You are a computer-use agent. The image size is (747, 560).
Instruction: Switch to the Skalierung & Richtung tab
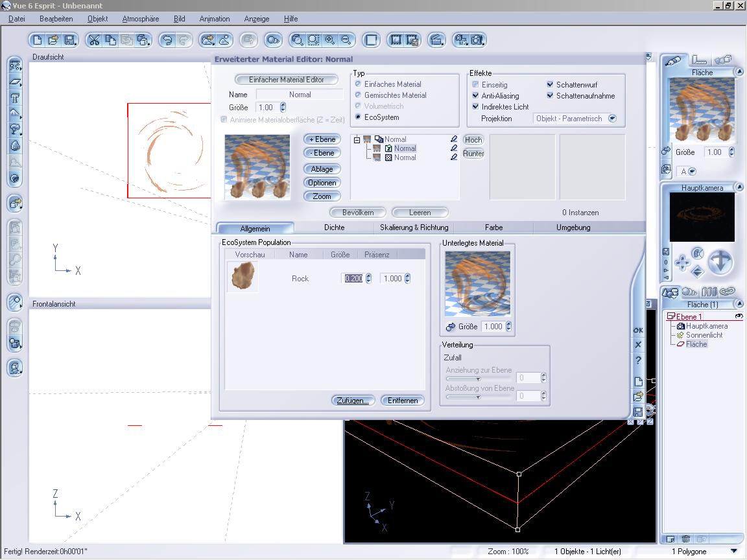coord(414,227)
